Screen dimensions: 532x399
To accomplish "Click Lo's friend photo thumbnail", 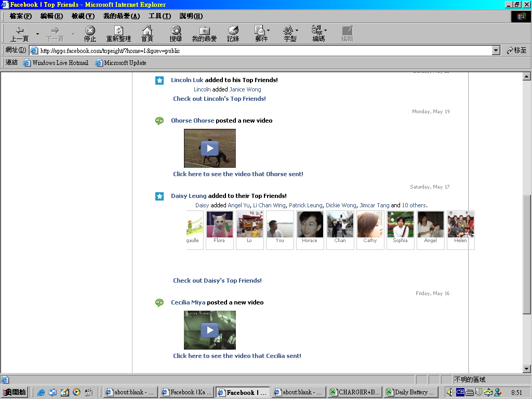I will [250, 224].
